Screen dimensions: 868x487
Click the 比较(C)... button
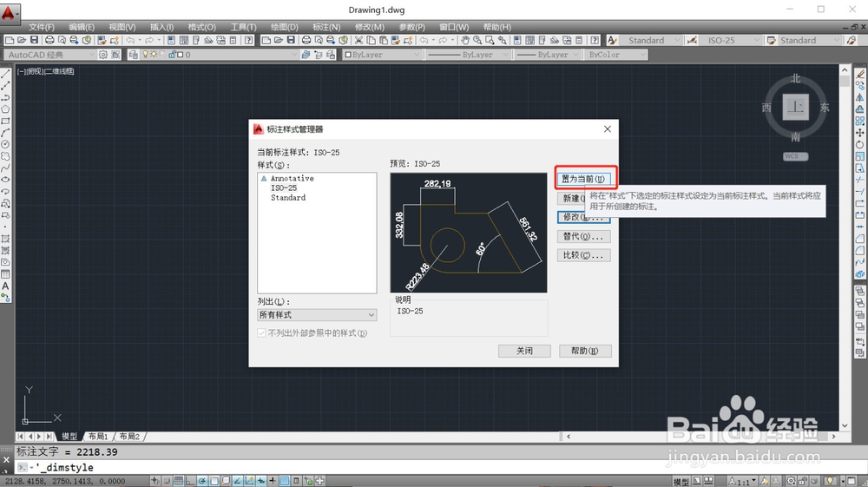click(x=583, y=255)
